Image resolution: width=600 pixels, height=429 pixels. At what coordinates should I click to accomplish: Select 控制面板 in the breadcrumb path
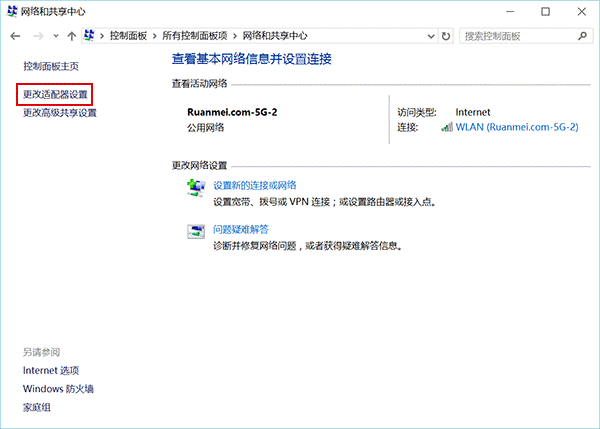[128, 36]
